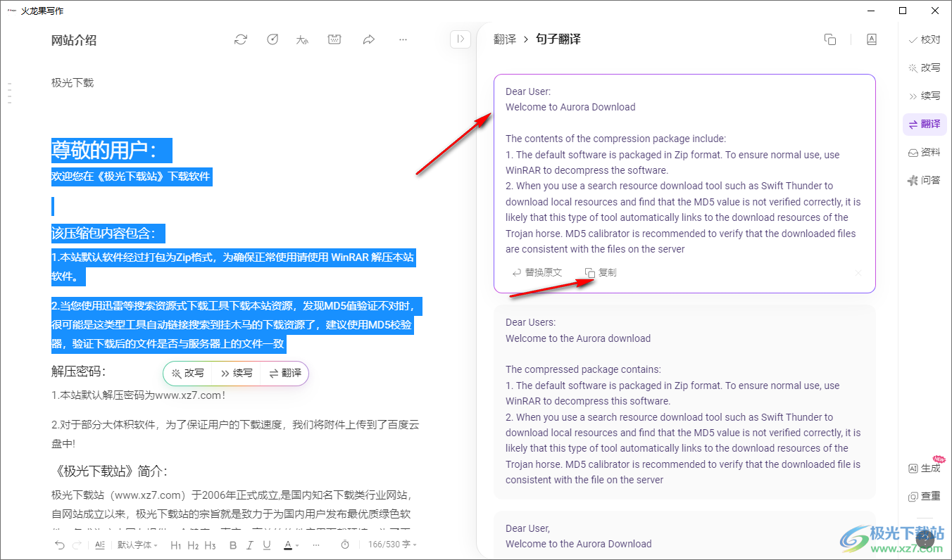Open the 默认字体 font dropdown

point(137,545)
